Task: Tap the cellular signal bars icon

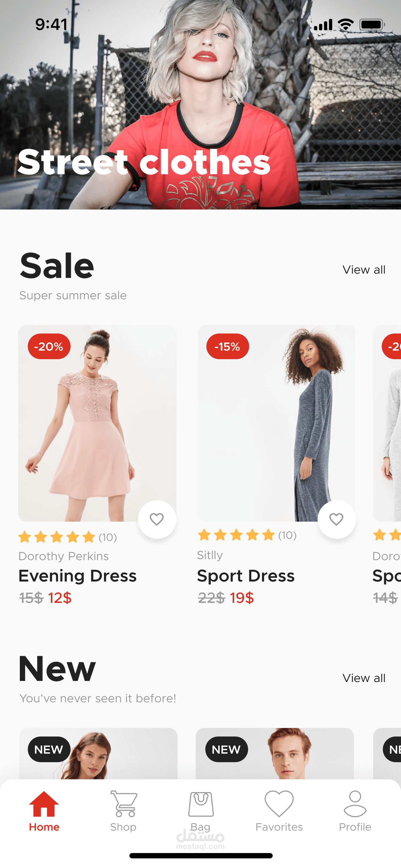Action: click(x=323, y=25)
